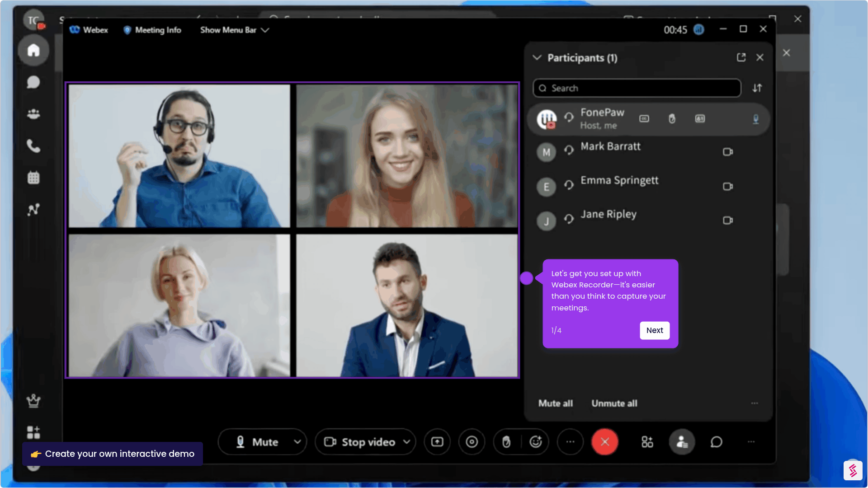Close the background Webex app panel

tap(787, 53)
